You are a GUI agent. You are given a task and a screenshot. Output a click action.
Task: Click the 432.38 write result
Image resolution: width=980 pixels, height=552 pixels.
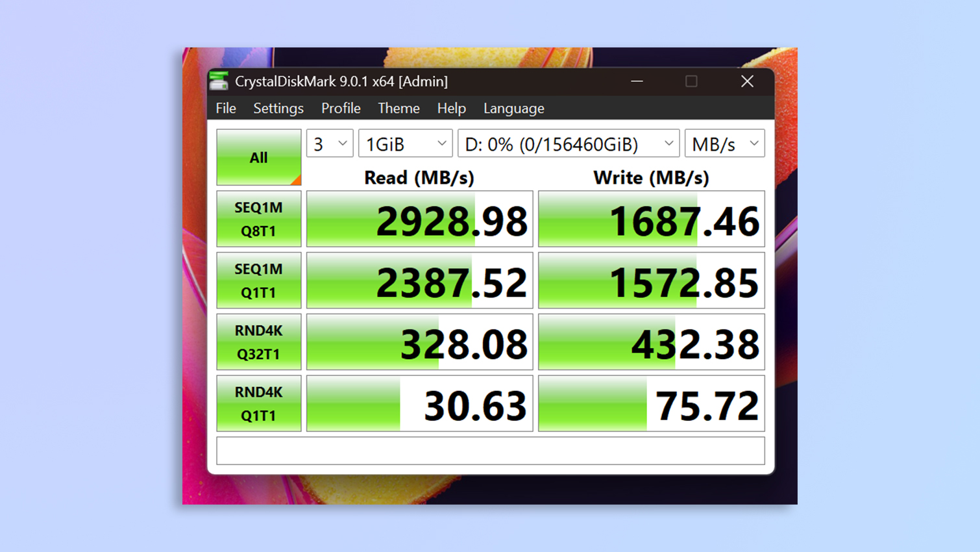click(652, 342)
